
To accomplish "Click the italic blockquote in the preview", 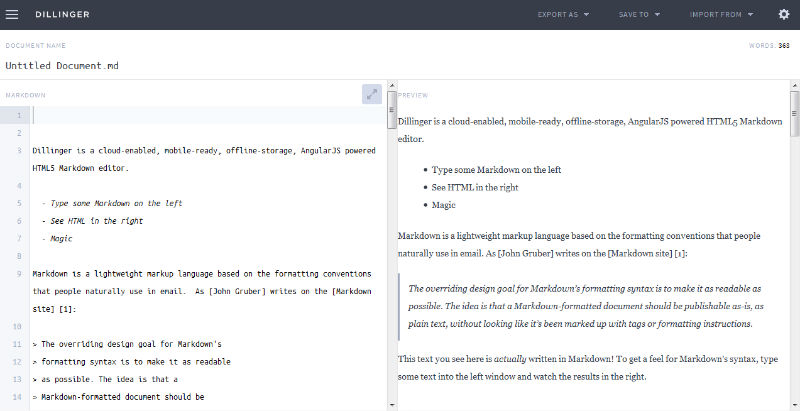I will [x=585, y=306].
